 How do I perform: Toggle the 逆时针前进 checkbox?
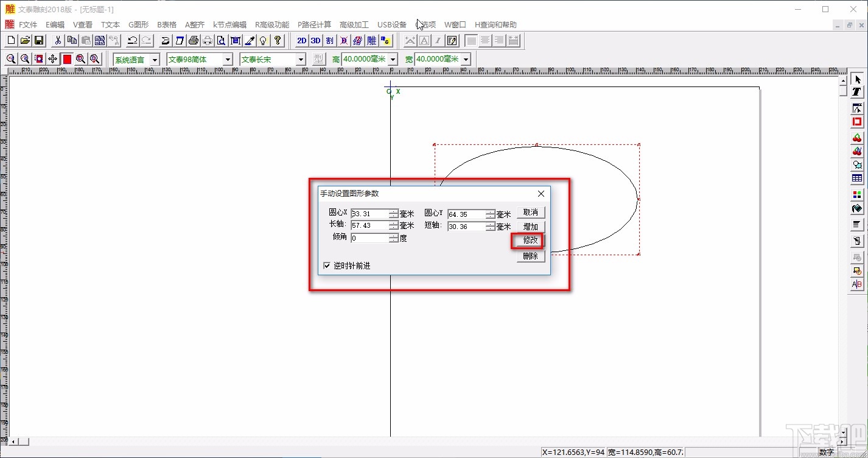pyautogui.click(x=327, y=266)
